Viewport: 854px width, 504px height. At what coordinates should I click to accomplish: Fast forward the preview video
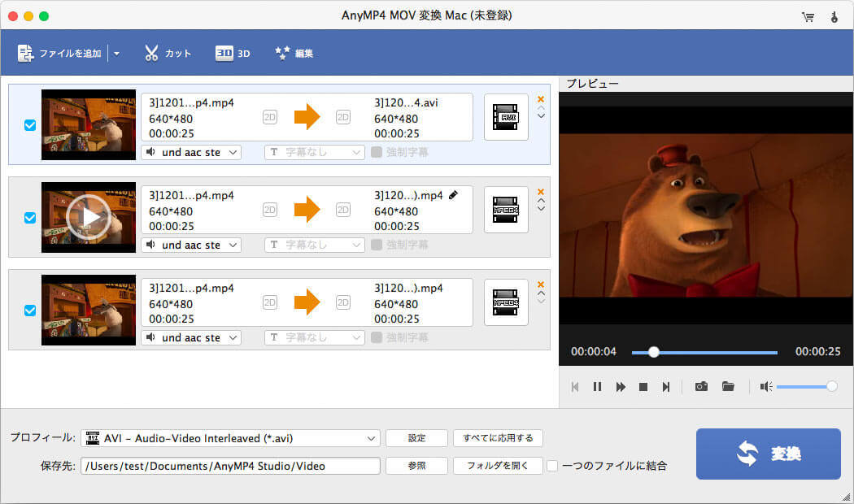click(621, 387)
